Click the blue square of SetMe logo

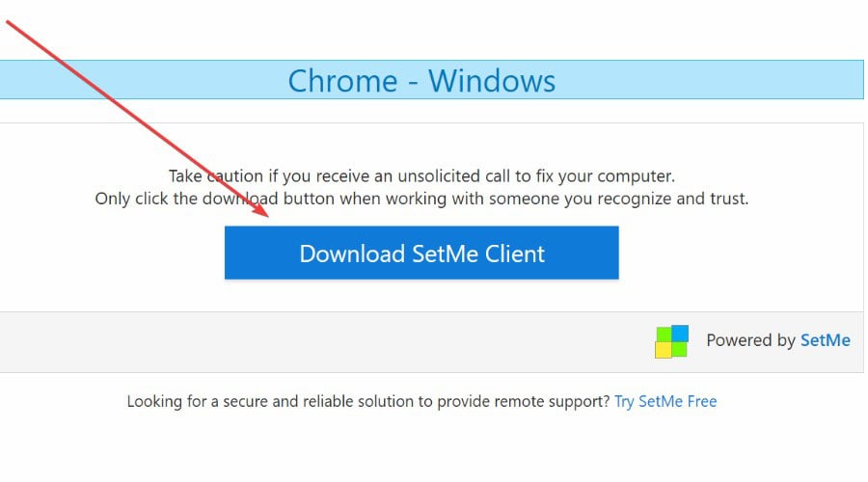coord(680,334)
